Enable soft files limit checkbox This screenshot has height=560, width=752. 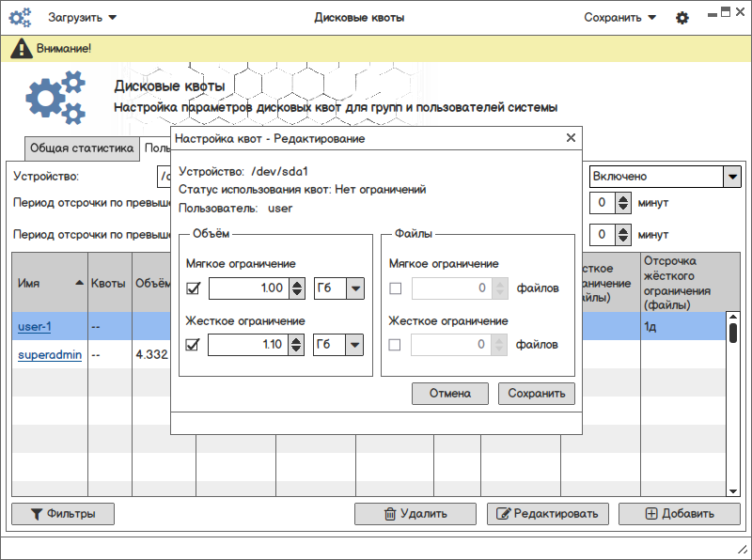(395, 288)
